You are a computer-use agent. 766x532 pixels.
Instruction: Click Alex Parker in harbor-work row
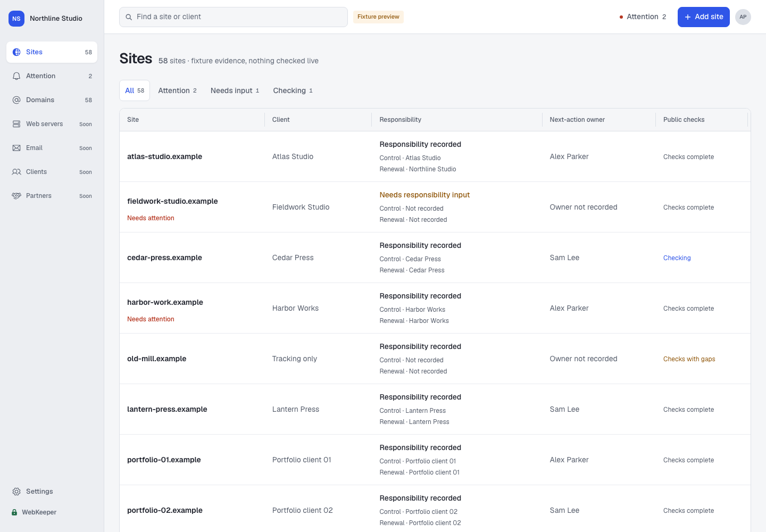[569, 308]
